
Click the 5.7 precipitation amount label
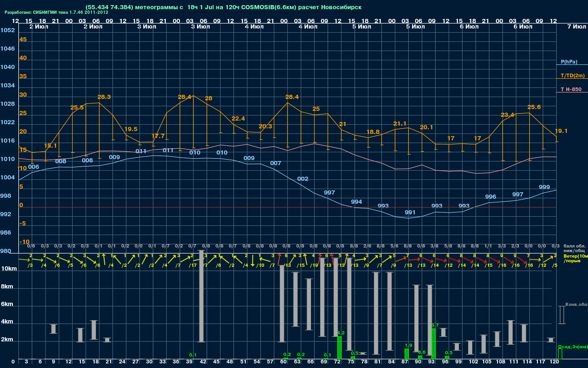click(435, 325)
